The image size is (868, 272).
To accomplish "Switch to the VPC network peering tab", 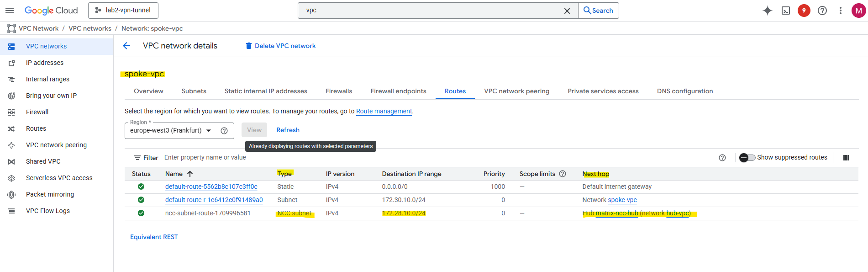I will click(516, 91).
